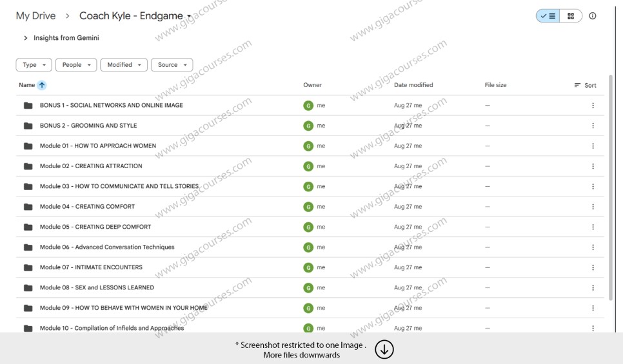Image resolution: width=623 pixels, height=364 pixels.
Task: Click the folder icon for Module 01
Action: 28,146
